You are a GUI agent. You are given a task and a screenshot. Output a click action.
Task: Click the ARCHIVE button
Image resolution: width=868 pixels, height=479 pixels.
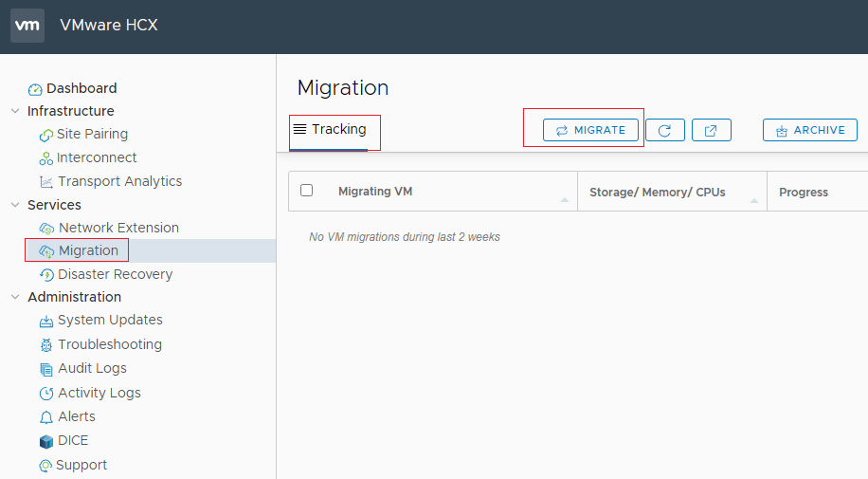coord(810,130)
